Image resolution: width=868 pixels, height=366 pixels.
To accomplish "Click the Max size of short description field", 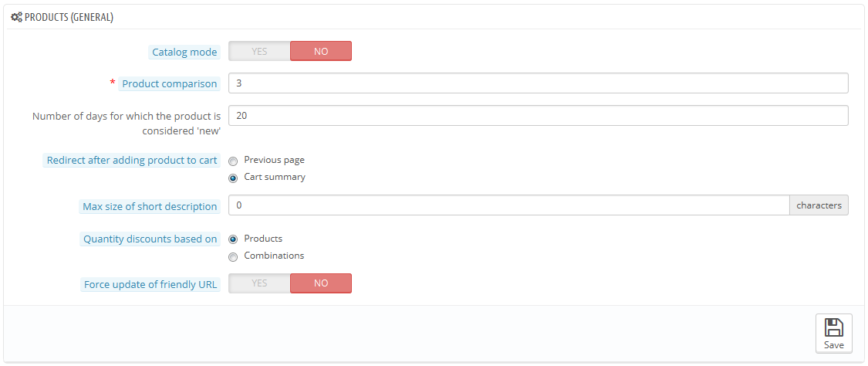I will tap(508, 205).
